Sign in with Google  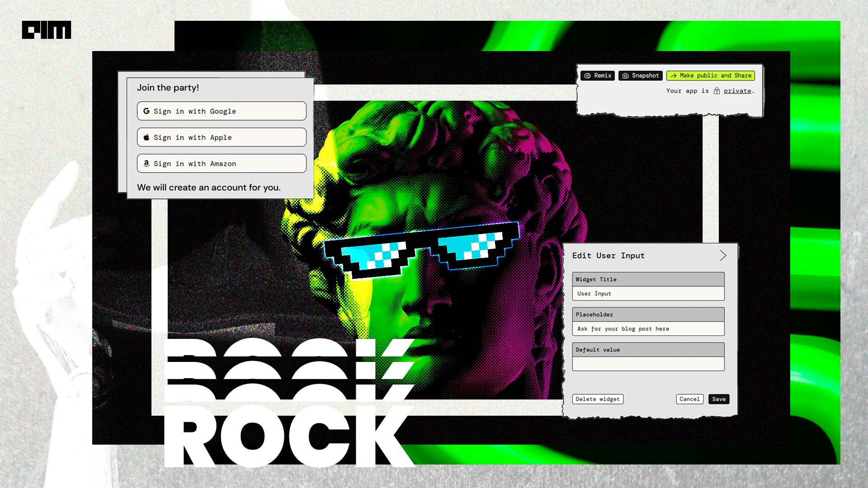pyautogui.click(x=221, y=111)
